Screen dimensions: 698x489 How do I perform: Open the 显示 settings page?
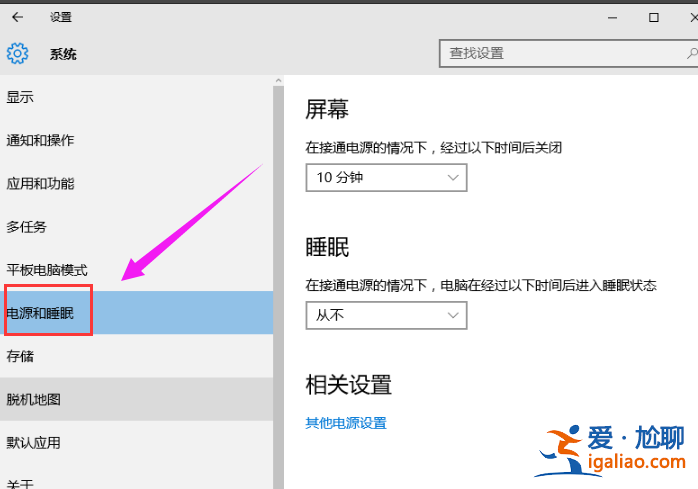[136, 97]
